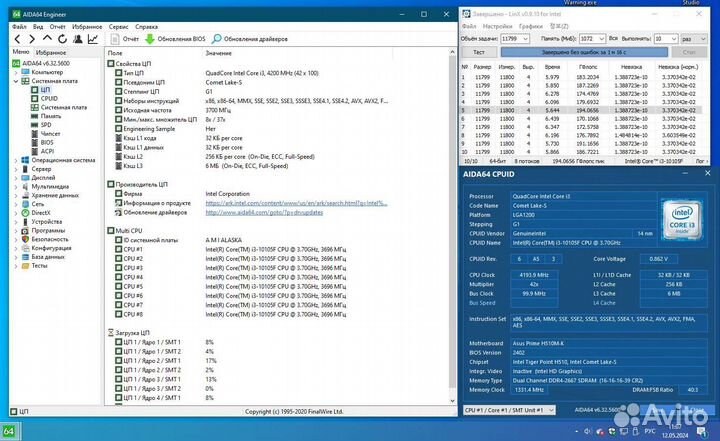Refresh the AIDA64 page with circular arrow icon
Screen dimensions: 720x441
(x=62, y=39)
